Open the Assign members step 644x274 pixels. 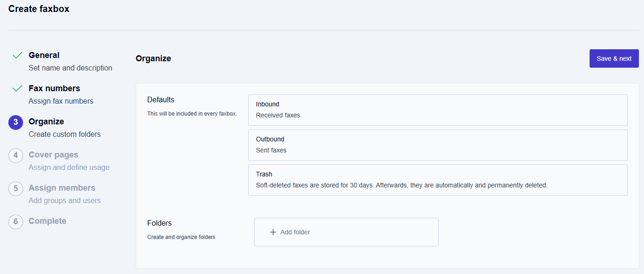(x=62, y=188)
